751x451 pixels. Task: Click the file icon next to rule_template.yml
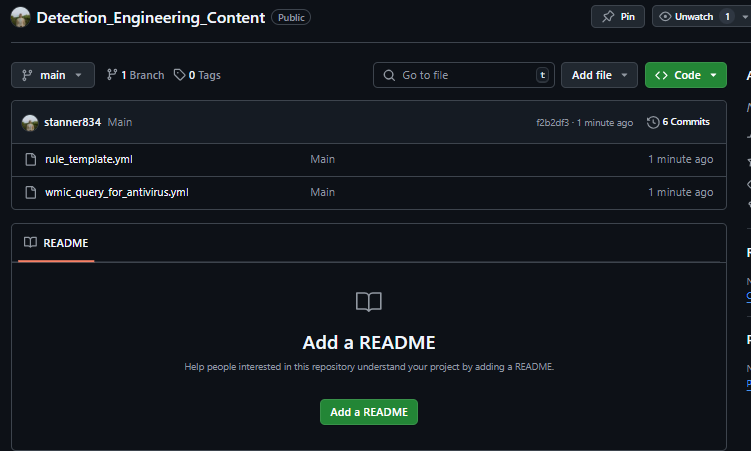(30, 159)
